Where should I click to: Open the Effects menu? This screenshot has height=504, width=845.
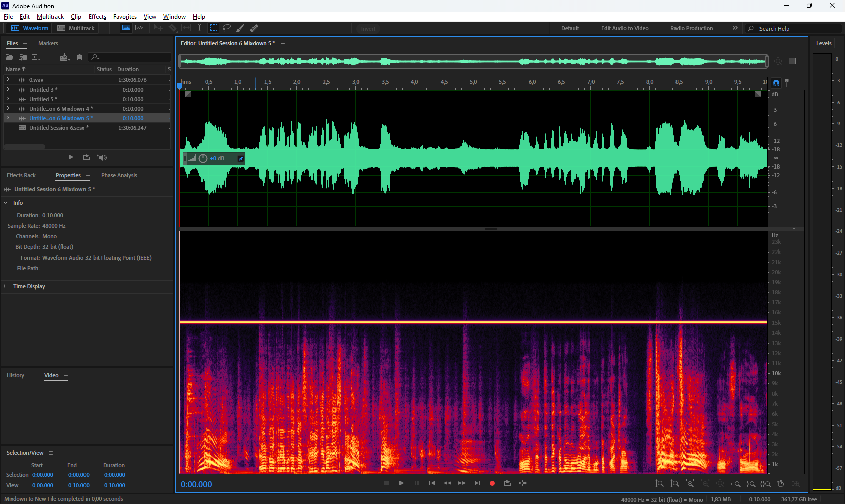coord(97,17)
